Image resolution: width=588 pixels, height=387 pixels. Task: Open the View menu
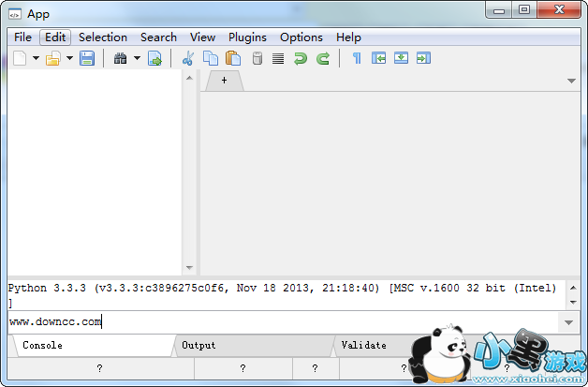pos(202,37)
